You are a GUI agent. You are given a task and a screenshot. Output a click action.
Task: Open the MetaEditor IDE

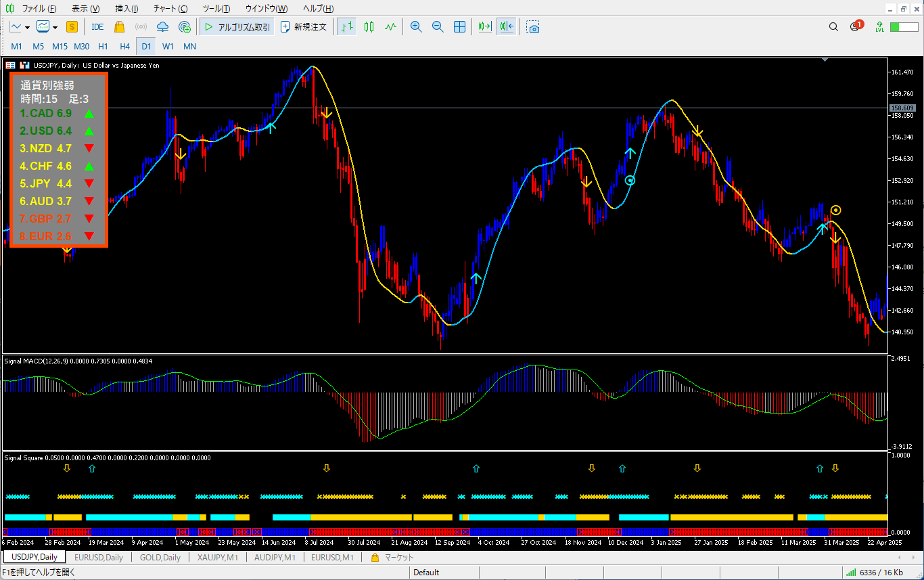tap(97, 27)
